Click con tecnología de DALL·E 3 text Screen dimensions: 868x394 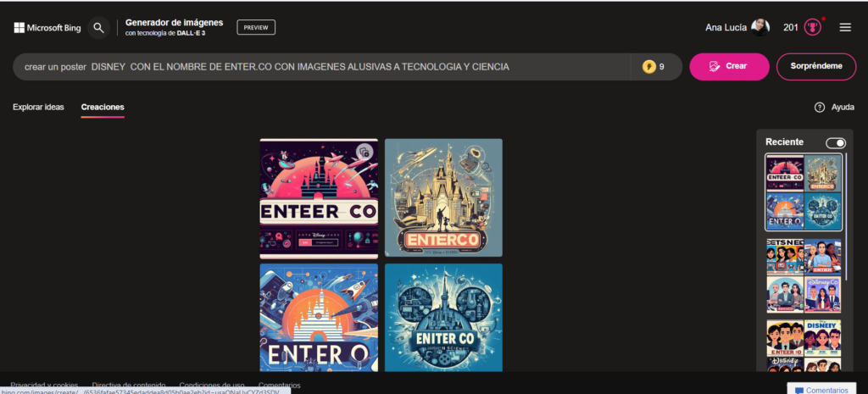point(165,33)
